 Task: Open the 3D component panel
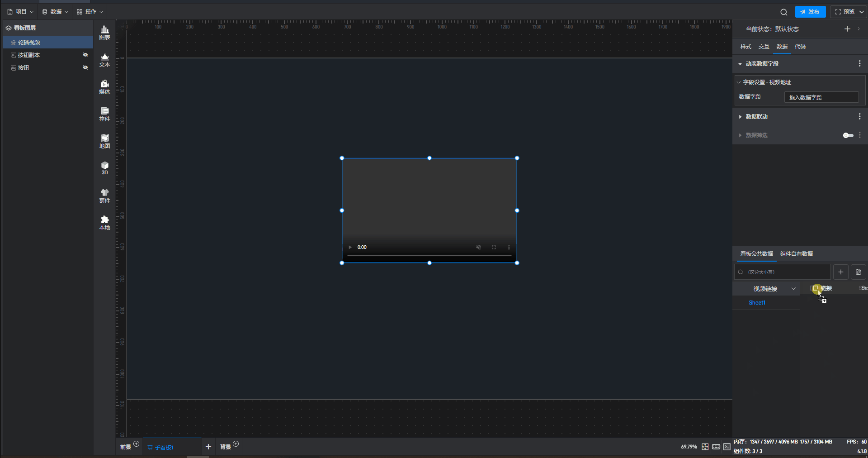104,168
